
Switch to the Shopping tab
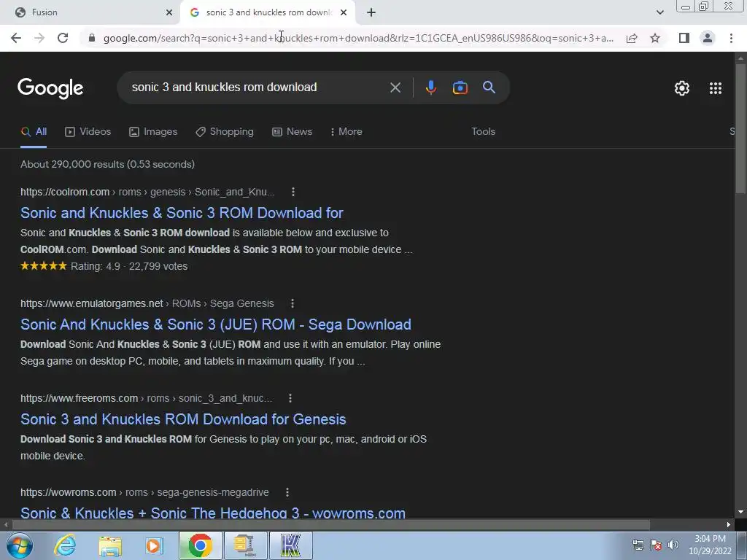point(225,132)
